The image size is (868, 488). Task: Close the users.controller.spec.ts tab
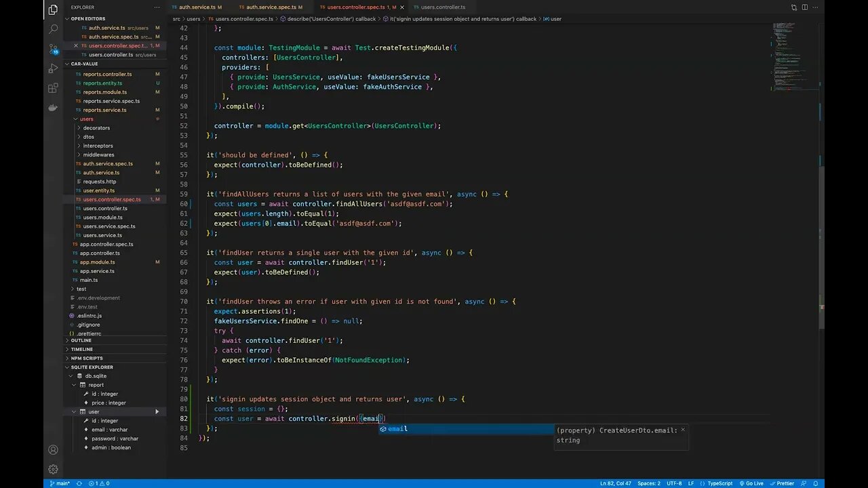[402, 7]
